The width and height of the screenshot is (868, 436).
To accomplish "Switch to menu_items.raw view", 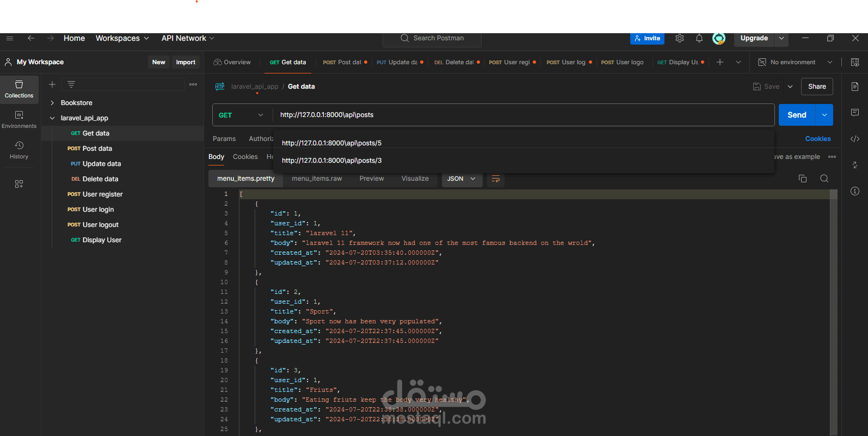I will 317,179.
